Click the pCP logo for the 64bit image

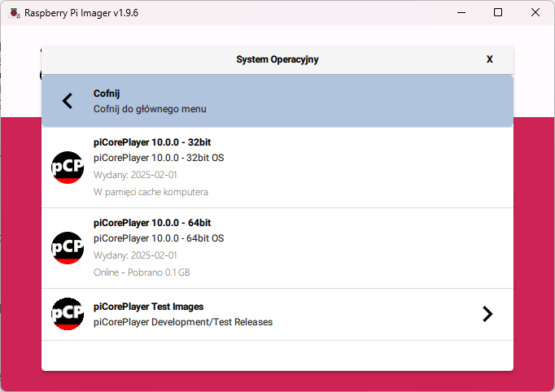click(x=68, y=247)
